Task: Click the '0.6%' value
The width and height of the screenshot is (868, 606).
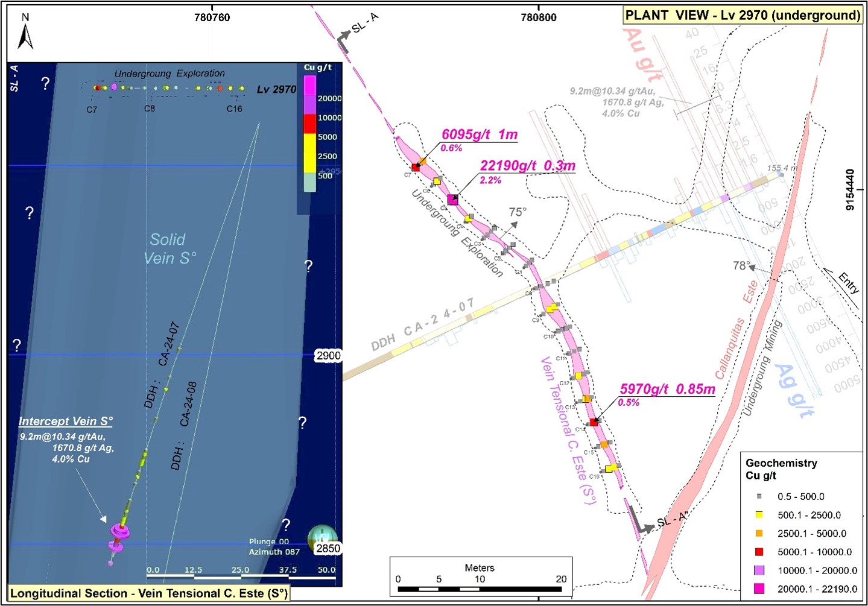Action: click(451, 148)
